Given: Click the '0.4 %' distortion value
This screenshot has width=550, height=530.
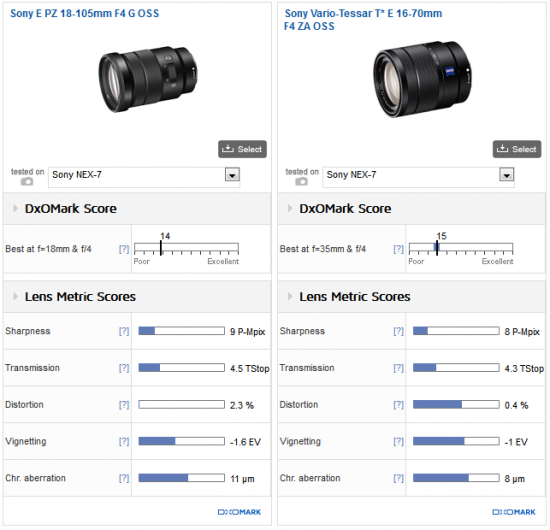Looking at the screenshot, I should [x=516, y=405].
